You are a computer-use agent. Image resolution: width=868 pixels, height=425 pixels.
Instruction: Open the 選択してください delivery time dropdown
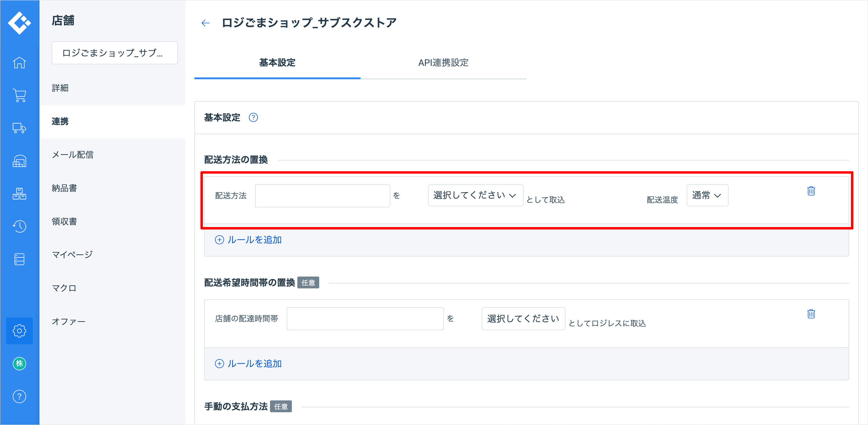(523, 318)
